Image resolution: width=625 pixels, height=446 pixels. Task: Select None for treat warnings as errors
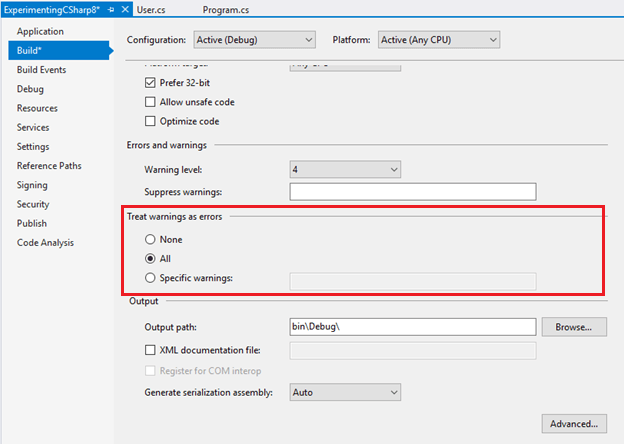click(x=151, y=240)
